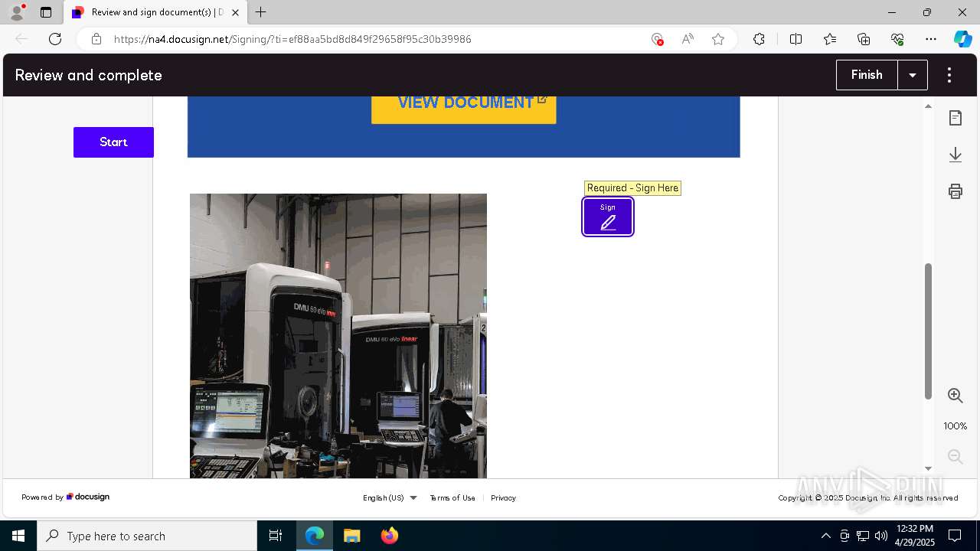Open the Windows Start menu
The width and height of the screenshot is (980, 551).
point(18,536)
